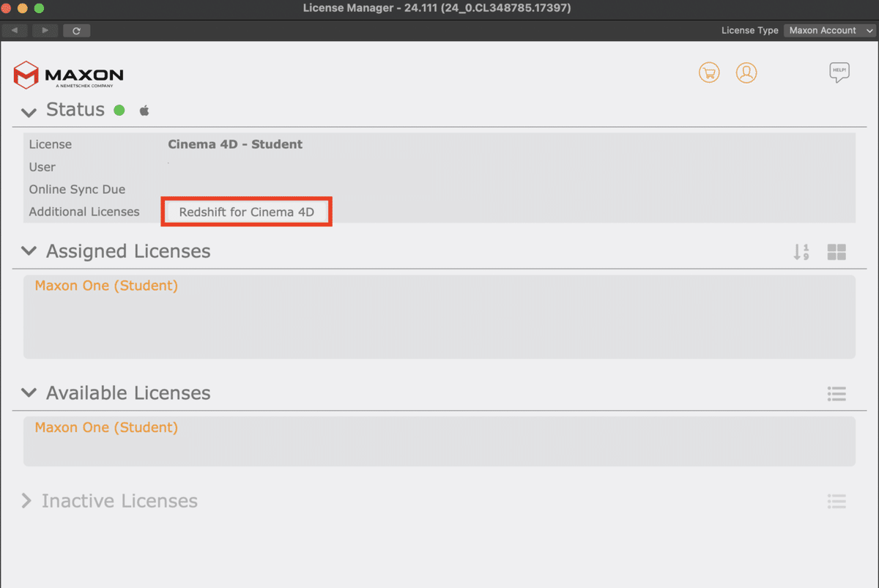Toggle list view for Inactive Licenses
Image resolution: width=879 pixels, height=588 pixels.
coord(837,502)
